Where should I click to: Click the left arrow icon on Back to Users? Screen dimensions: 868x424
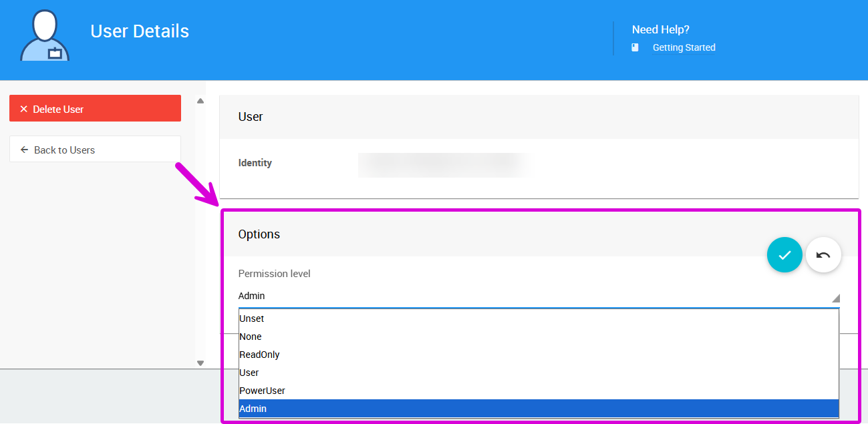[25, 150]
